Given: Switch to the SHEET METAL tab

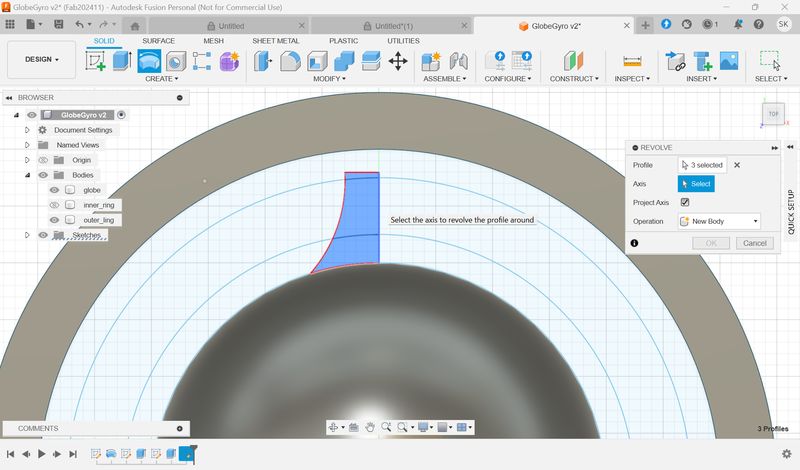Looking at the screenshot, I should point(276,41).
